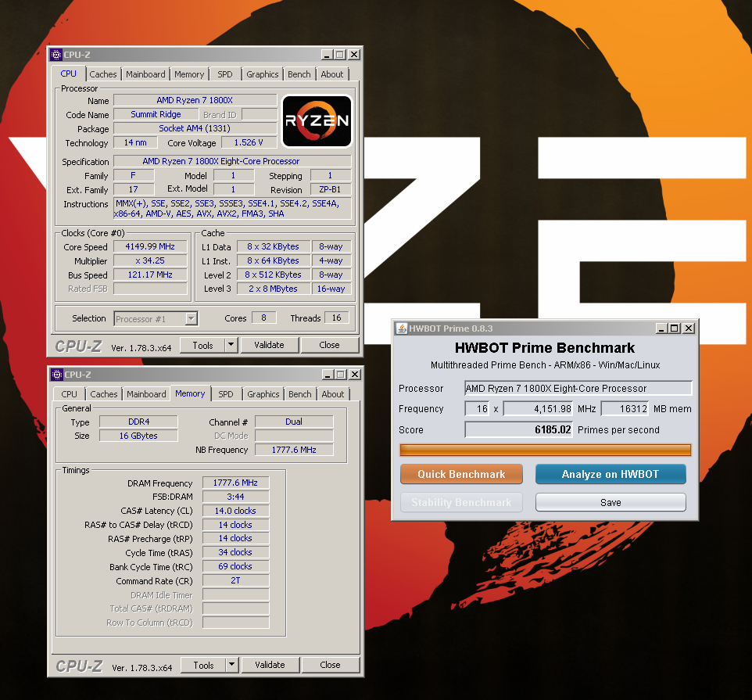
Task: Switch to Graphics tab in top CPU-Z window
Action: [263, 74]
